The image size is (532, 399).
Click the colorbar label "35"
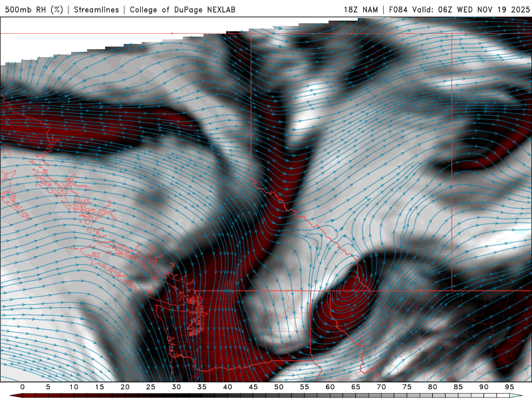tap(202, 387)
